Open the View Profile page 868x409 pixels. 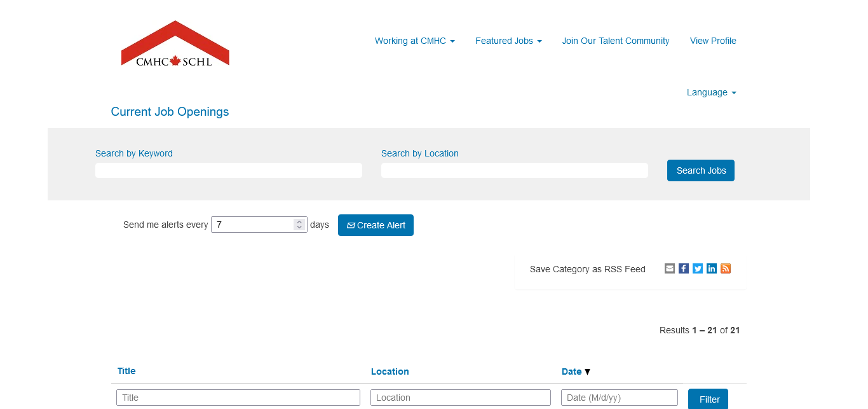click(713, 41)
